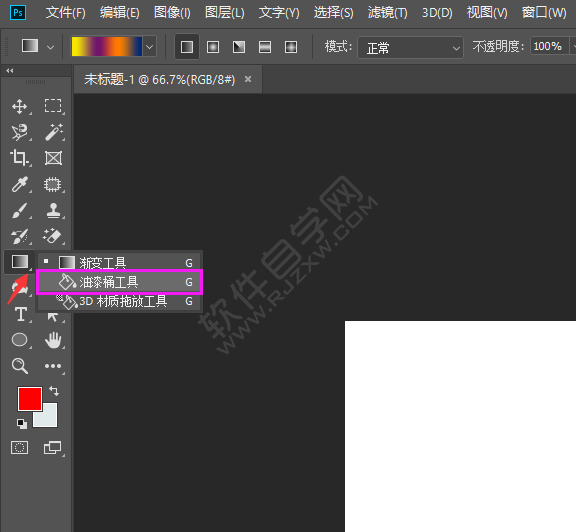Choose the radial gradient style
The image size is (576, 532).
tap(213, 47)
